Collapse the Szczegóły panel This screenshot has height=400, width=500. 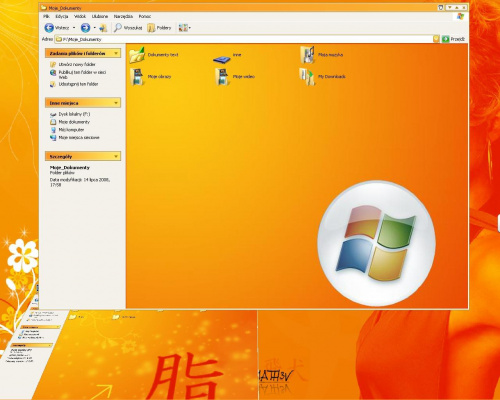click(x=116, y=156)
